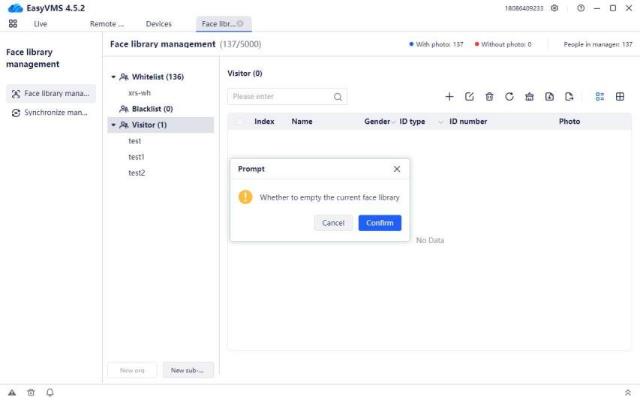The image size is (640, 400).
Task: Cancel the empty library prompt
Action: click(x=333, y=223)
